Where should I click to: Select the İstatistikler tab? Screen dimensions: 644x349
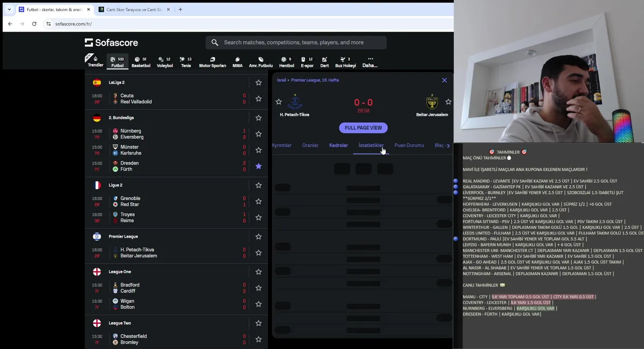pos(371,145)
